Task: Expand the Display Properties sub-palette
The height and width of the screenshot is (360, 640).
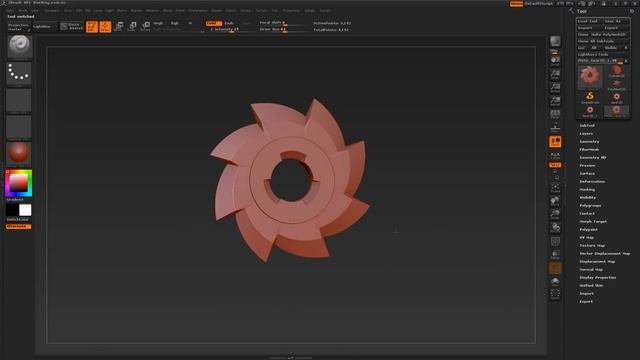Action: (598, 278)
